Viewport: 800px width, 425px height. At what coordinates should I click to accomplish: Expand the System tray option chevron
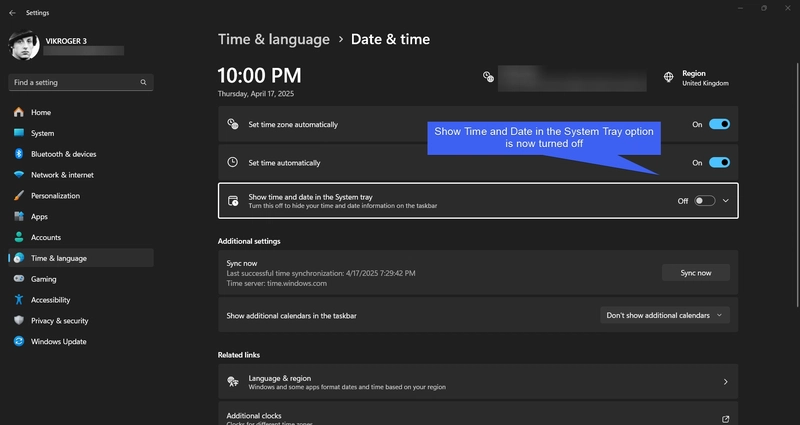point(726,201)
